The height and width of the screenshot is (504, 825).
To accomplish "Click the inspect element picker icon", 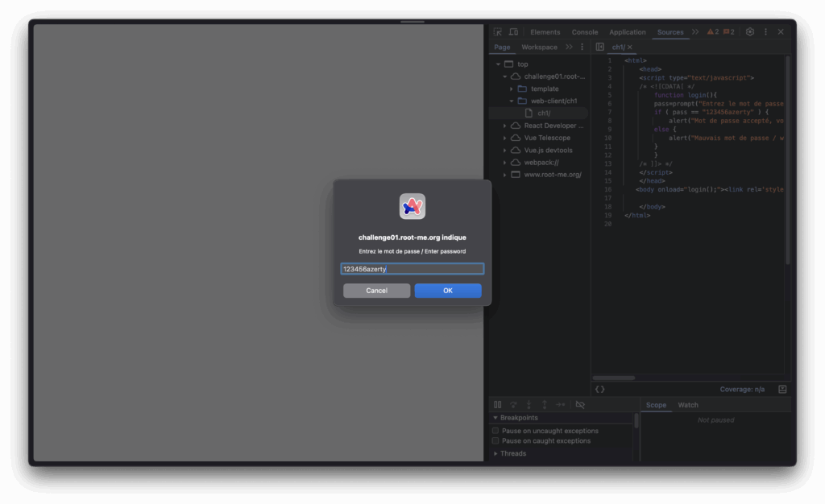I will click(x=498, y=32).
